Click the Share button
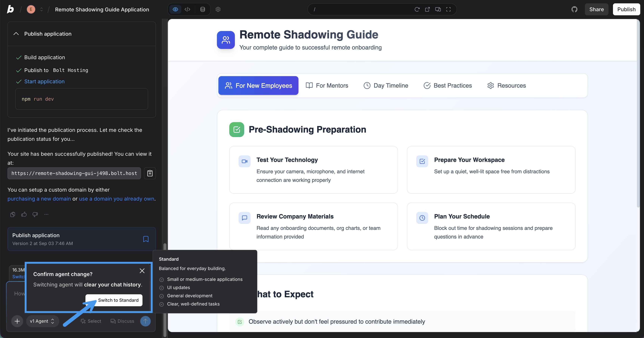 (597, 9)
